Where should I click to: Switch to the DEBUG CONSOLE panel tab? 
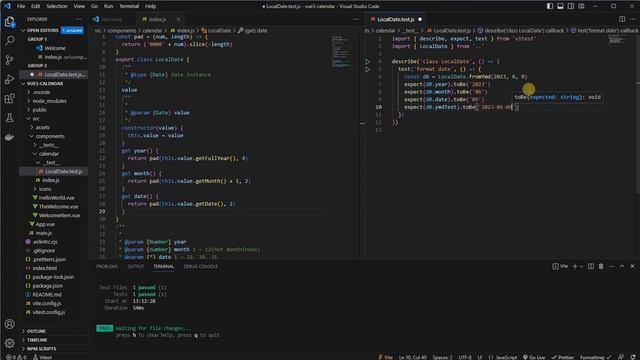pyautogui.click(x=200, y=266)
